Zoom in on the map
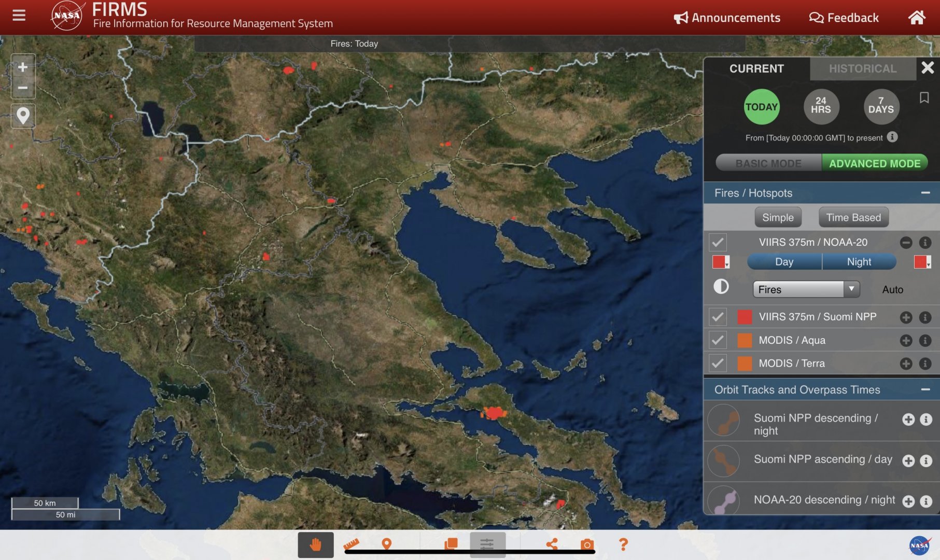Viewport: 940px width, 560px height. (x=23, y=67)
